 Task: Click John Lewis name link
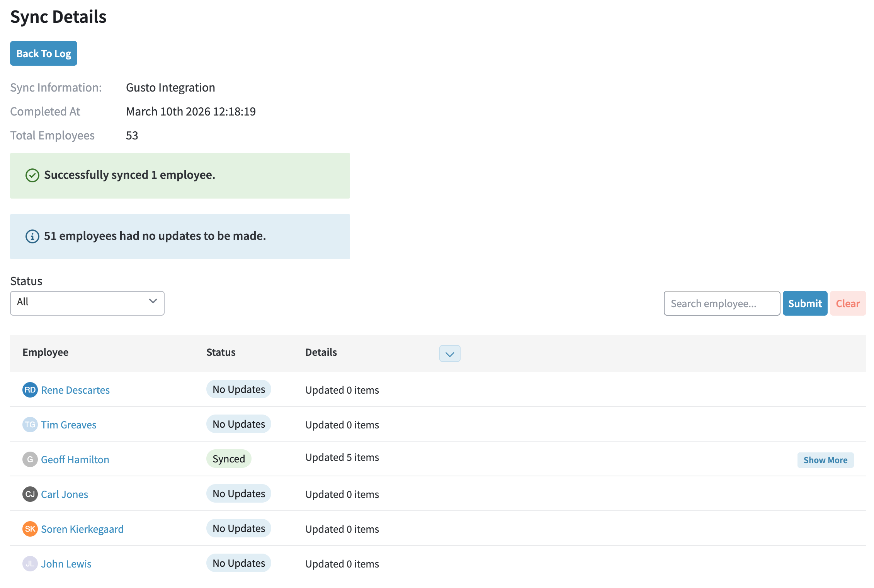tap(66, 564)
